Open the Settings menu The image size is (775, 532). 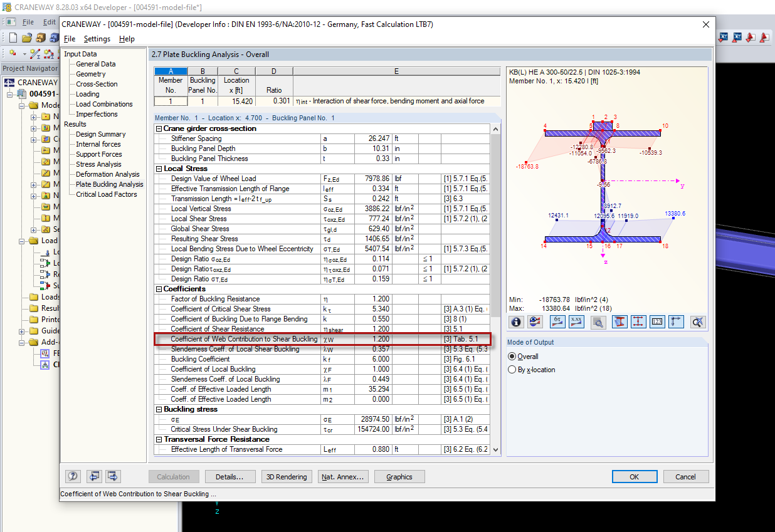tap(97, 39)
